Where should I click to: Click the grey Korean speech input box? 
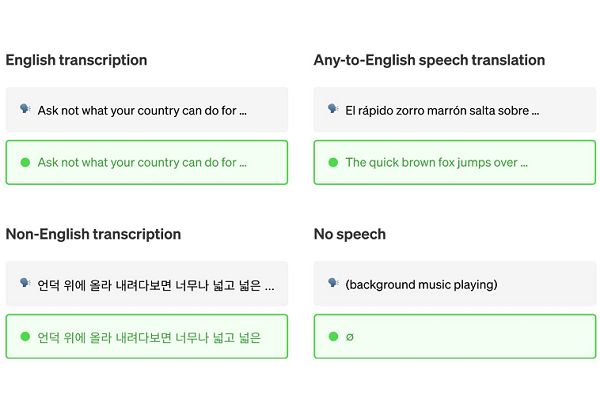click(146, 284)
